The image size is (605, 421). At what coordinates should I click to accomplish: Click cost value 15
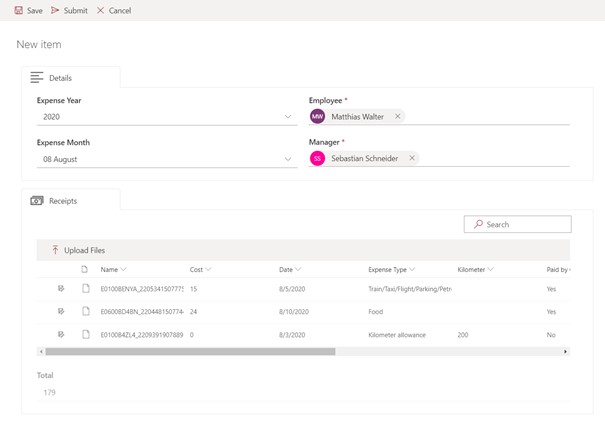[x=193, y=289]
